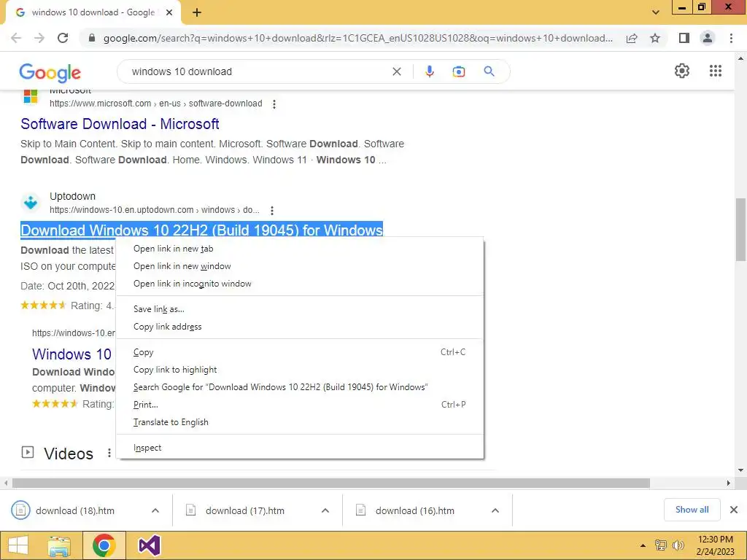Click the padlock site info icon
747x560 pixels.
[92, 38]
